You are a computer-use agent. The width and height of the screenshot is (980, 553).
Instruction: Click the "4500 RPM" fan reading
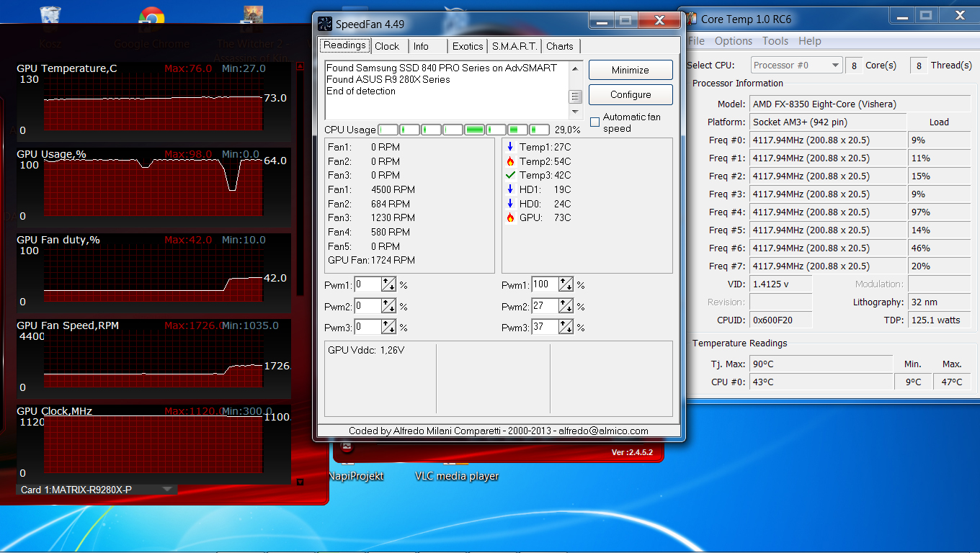(393, 189)
